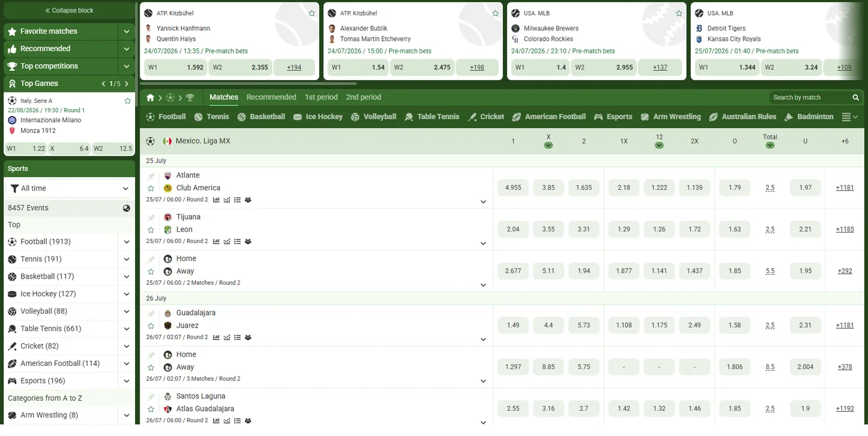Open the sports list hamburger menu icon

[x=846, y=117]
